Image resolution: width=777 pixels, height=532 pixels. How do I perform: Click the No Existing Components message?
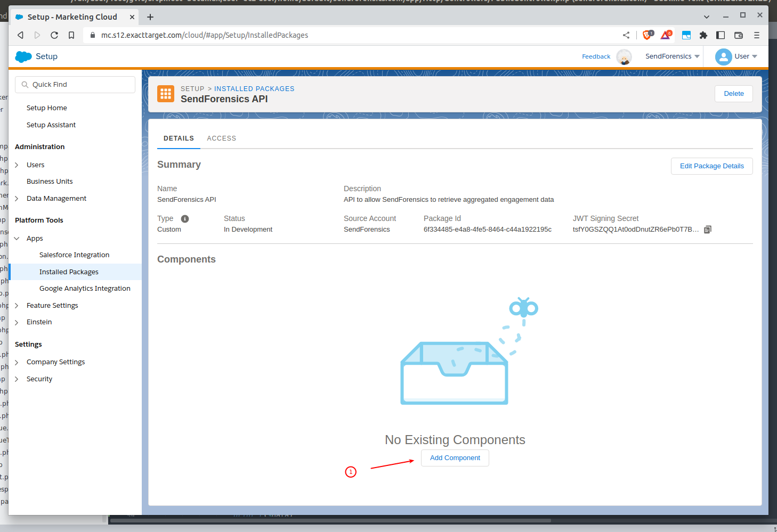coord(455,440)
